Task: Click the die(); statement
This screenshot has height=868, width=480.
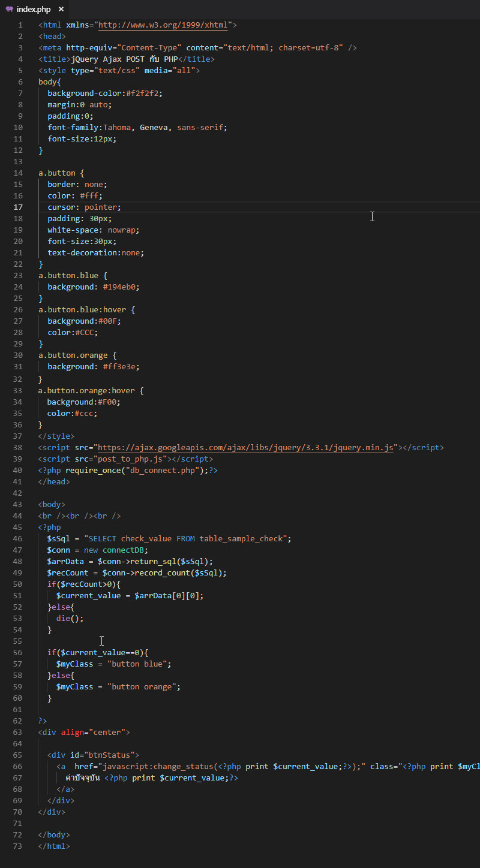Action: (70, 619)
